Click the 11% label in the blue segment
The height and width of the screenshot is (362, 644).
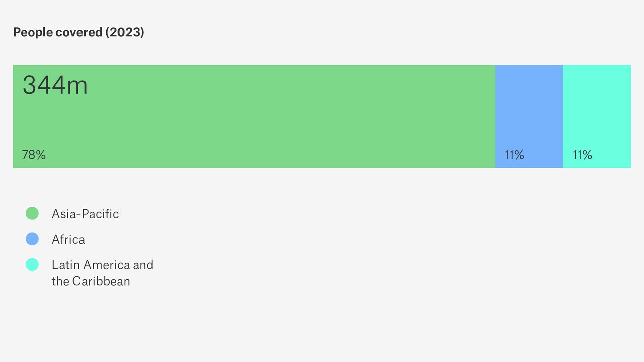(x=514, y=155)
